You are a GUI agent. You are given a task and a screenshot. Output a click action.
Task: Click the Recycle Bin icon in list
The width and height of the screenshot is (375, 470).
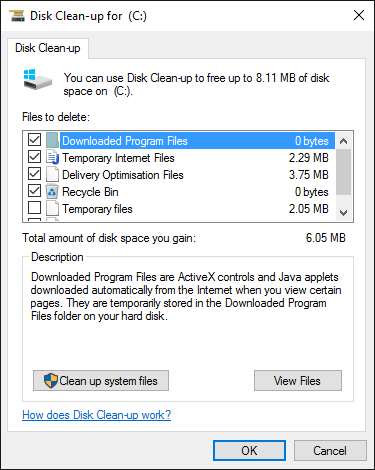(52, 191)
